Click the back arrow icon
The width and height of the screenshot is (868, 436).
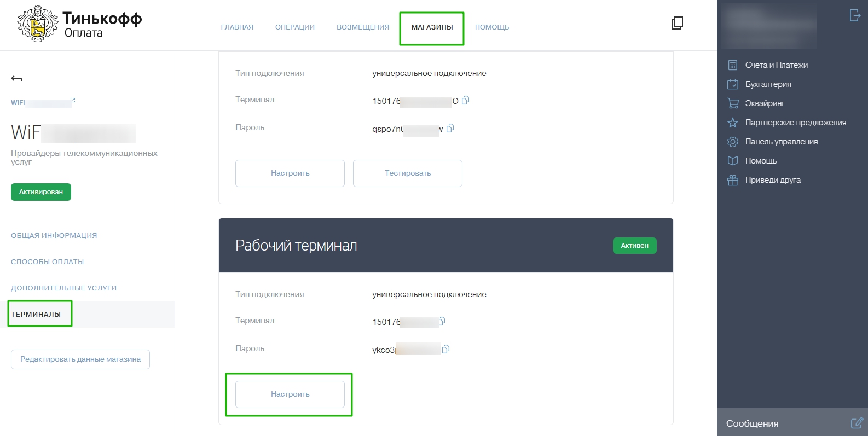click(16, 79)
